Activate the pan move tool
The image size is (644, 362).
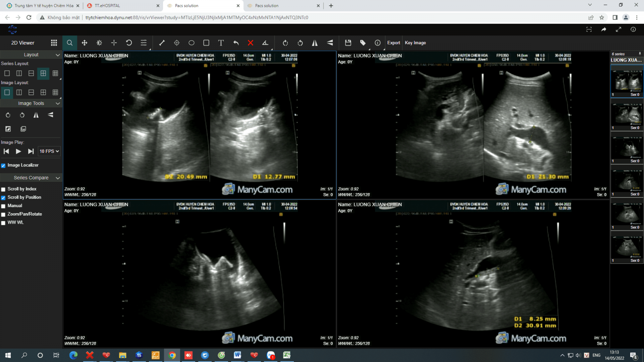click(85, 43)
